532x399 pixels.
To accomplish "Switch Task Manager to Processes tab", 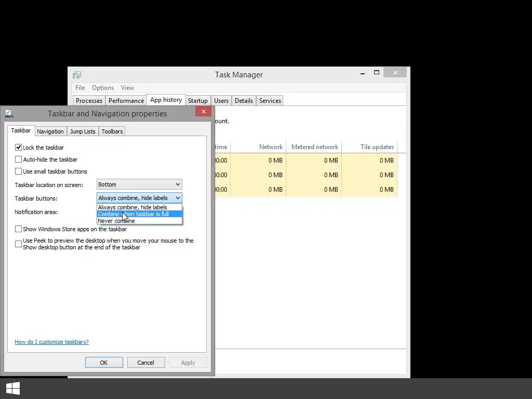I will tap(89, 101).
